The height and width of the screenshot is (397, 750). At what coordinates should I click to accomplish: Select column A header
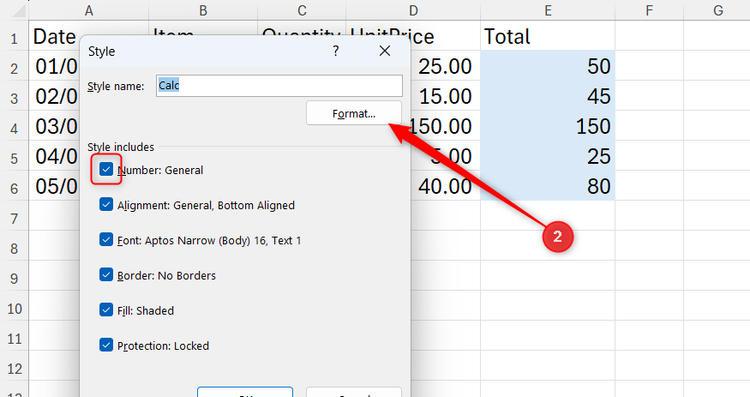[89, 10]
